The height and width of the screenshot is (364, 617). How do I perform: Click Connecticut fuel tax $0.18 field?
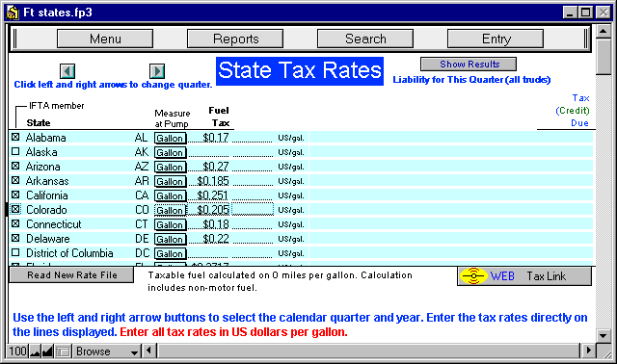pyautogui.click(x=208, y=224)
